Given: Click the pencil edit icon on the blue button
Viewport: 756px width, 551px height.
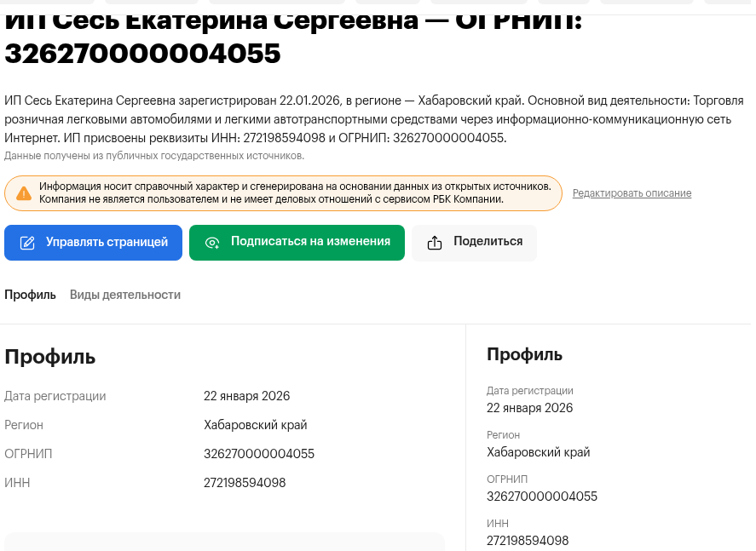Looking at the screenshot, I should pos(26,242).
